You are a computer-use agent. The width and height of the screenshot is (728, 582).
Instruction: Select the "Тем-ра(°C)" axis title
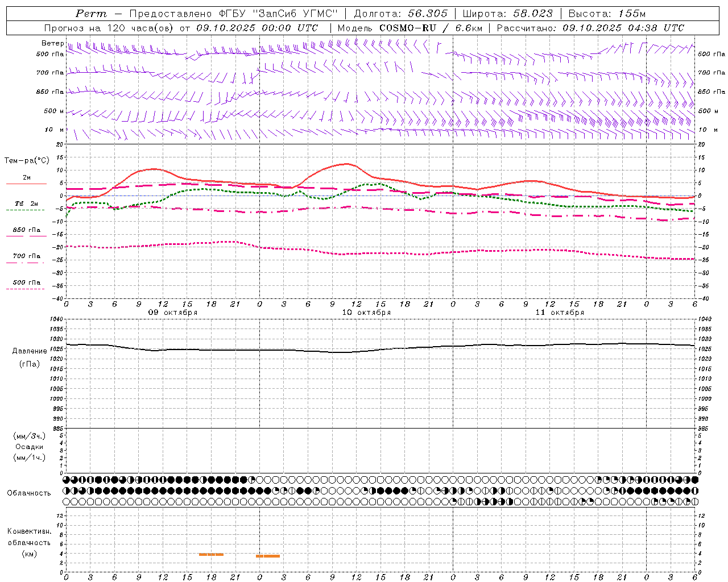[27, 161]
